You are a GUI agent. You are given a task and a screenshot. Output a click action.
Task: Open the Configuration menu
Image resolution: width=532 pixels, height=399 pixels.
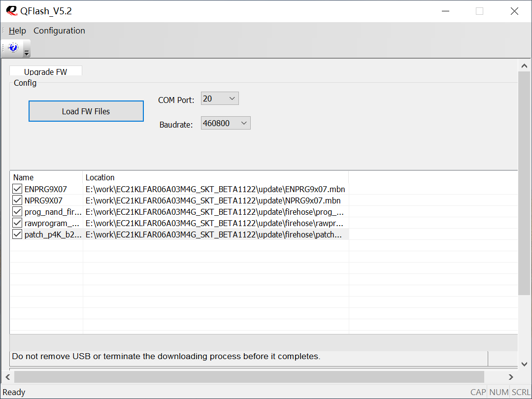[60, 31]
